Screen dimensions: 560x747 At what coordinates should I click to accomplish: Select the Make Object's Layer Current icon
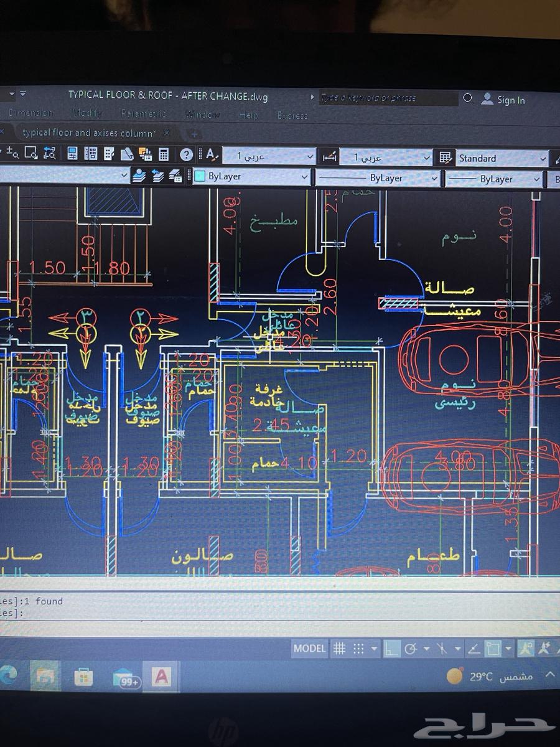coord(138,177)
